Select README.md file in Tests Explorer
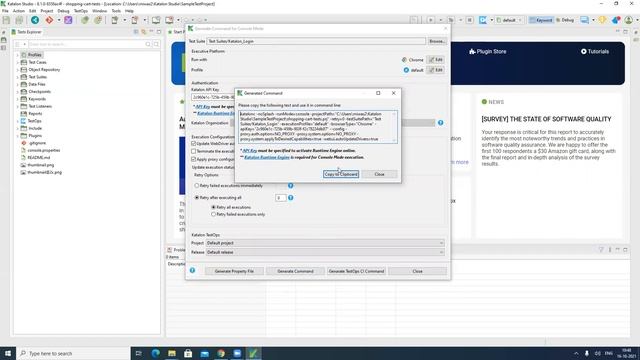The width and height of the screenshot is (640, 360). click(x=39, y=158)
